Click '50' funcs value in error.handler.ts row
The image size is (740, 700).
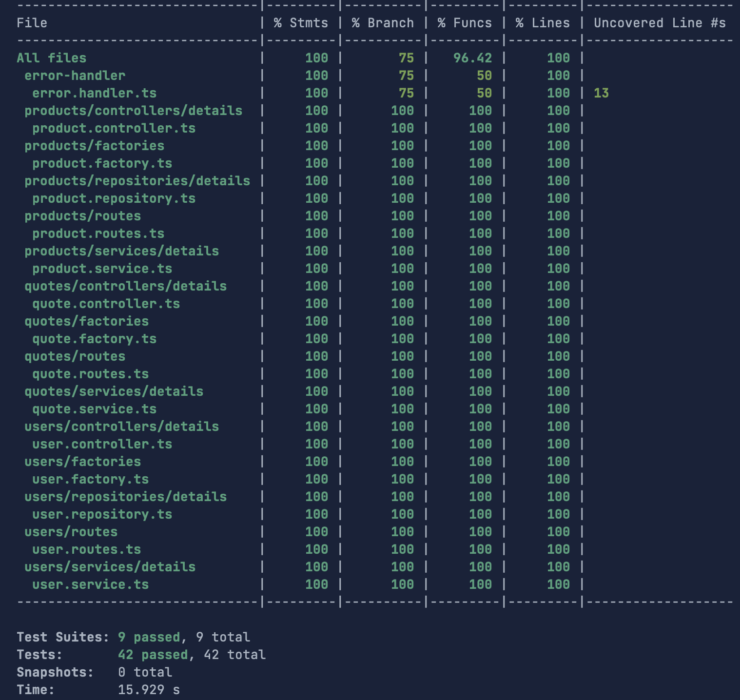coord(484,93)
